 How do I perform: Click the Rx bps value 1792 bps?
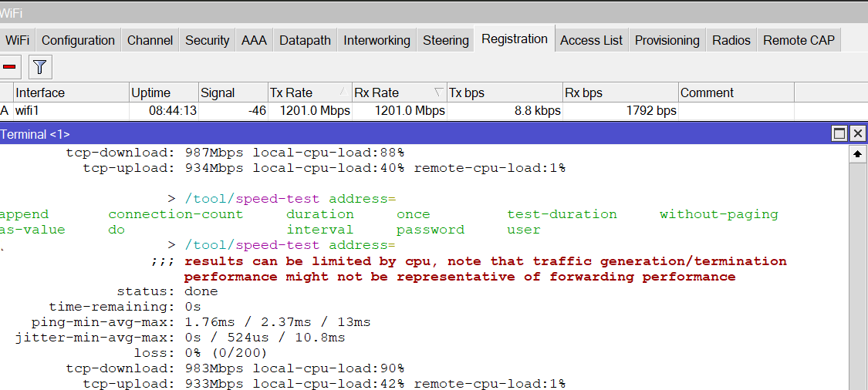651,111
